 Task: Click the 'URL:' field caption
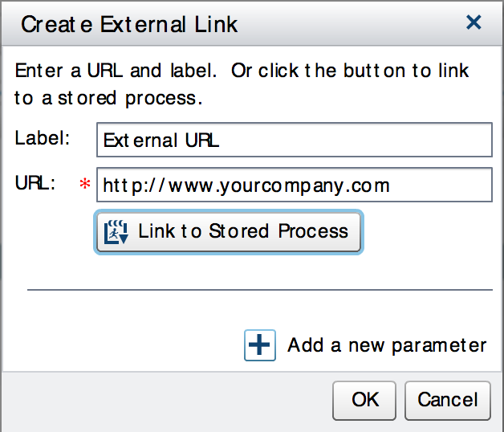35,184
